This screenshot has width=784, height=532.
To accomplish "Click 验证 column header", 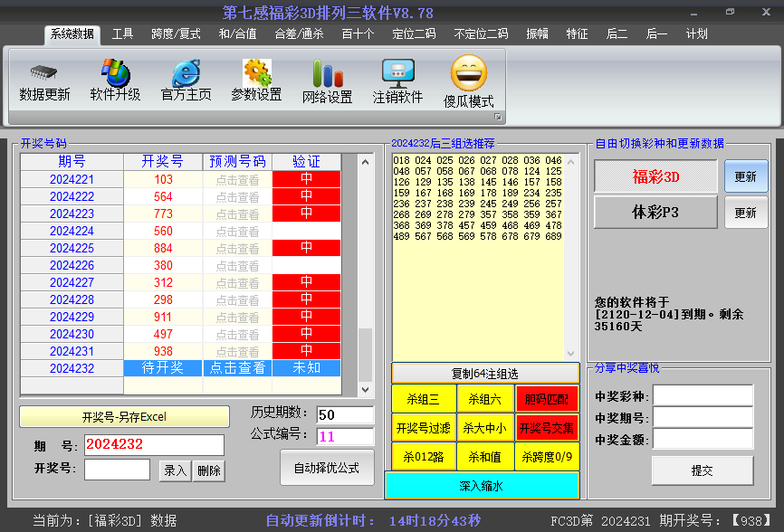I will (307, 162).
